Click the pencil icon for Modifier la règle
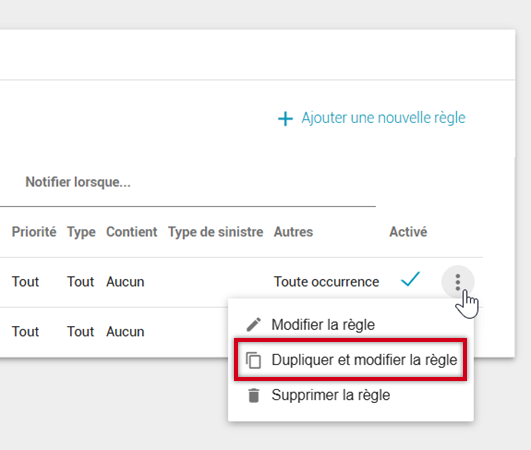Screen dimensions: 531x450 (253, 324)
